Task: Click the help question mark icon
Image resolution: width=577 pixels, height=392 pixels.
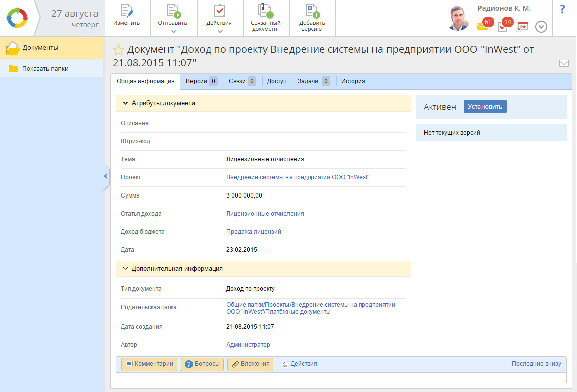Action: coord(562,9)
